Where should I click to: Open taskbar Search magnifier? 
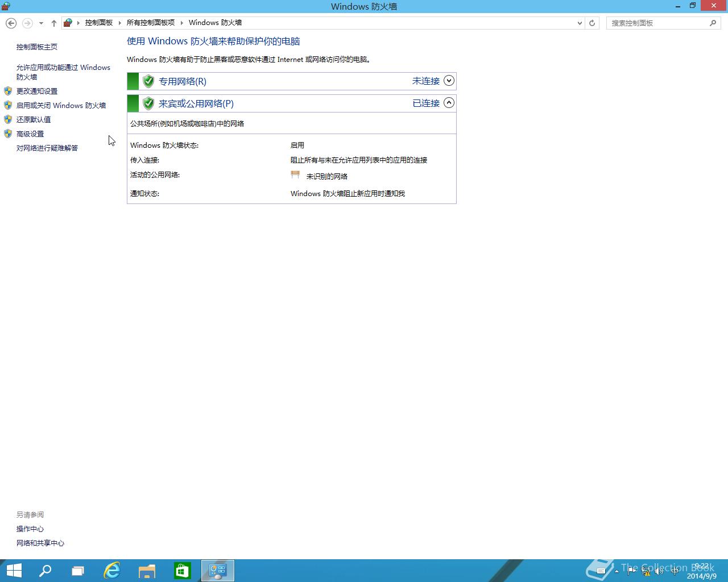tap(45, 571)
